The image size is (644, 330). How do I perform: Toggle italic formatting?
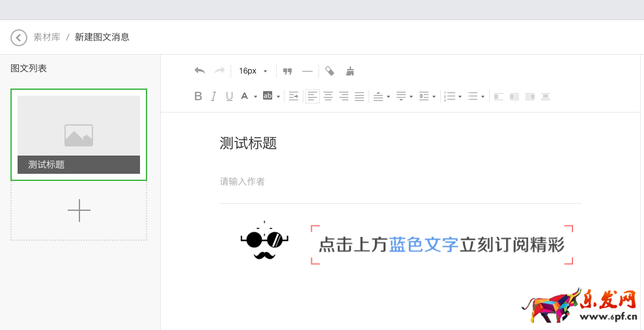214,96
